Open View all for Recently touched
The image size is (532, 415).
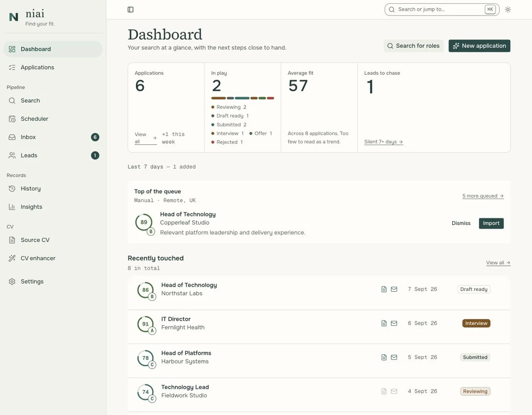click(x=498, y=263)
